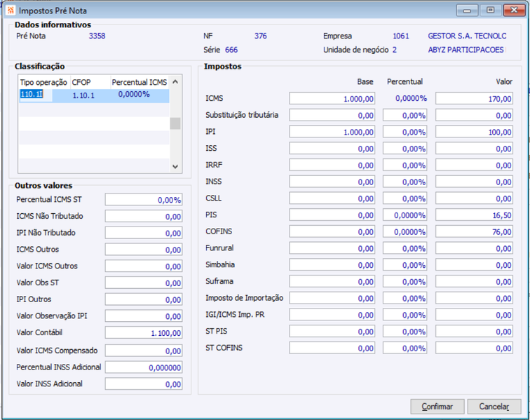Click the Percentual ICMS ST field
The height and width of the screenshot is (420, 530).
144,200
